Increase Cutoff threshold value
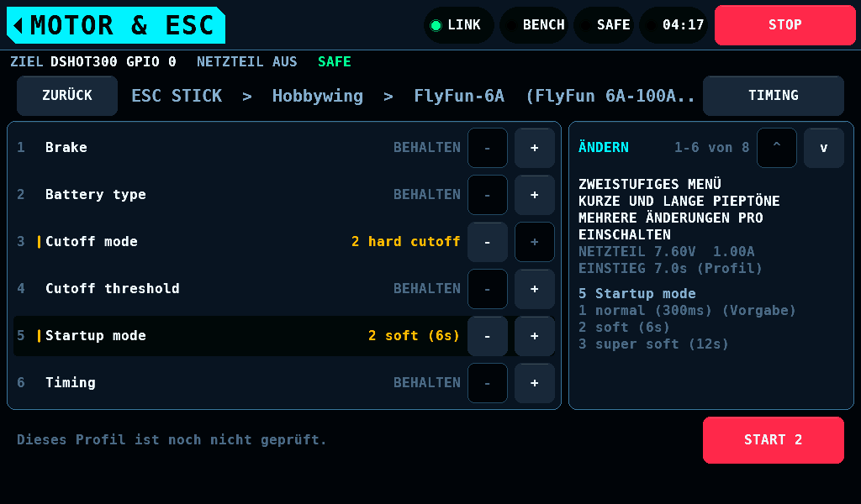This screenshot has height=504, width=861. click(534, 289)
